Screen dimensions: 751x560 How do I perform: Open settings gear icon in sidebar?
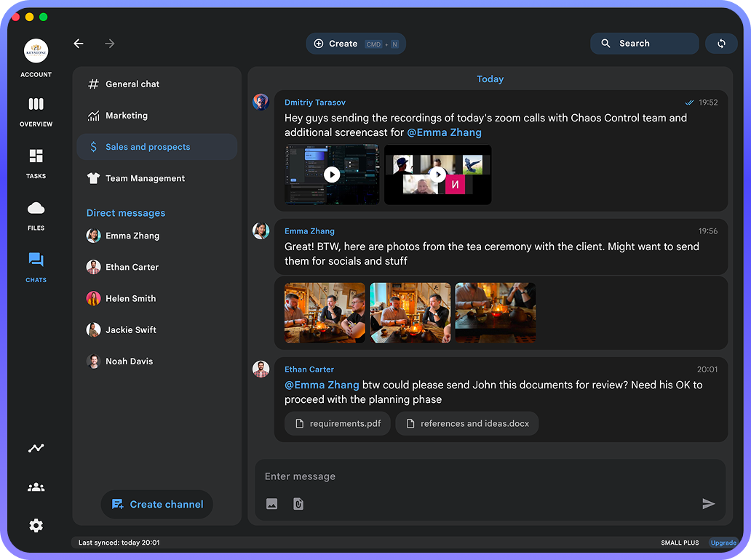pos(36,526)
